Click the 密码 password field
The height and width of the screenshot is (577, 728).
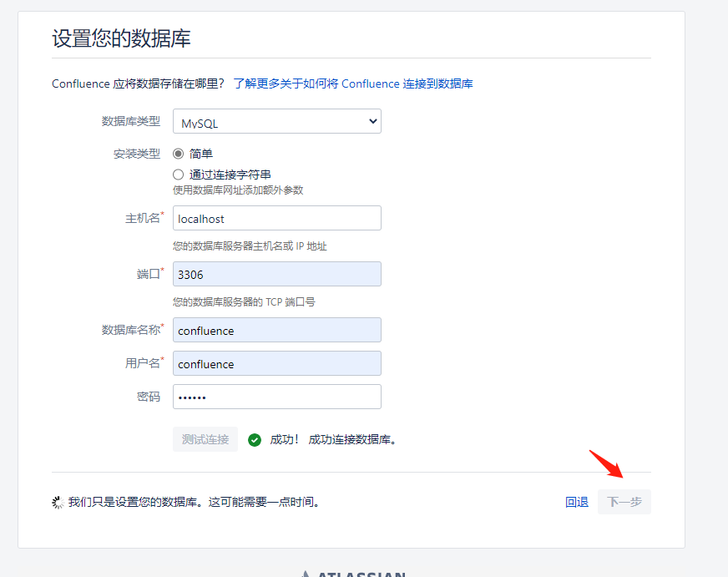[x=276, y=397]
